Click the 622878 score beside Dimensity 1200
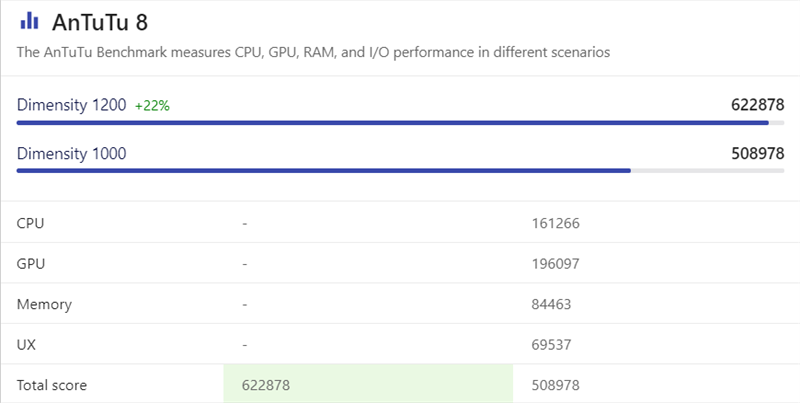800x403 pixels. (x=757, y=105)
